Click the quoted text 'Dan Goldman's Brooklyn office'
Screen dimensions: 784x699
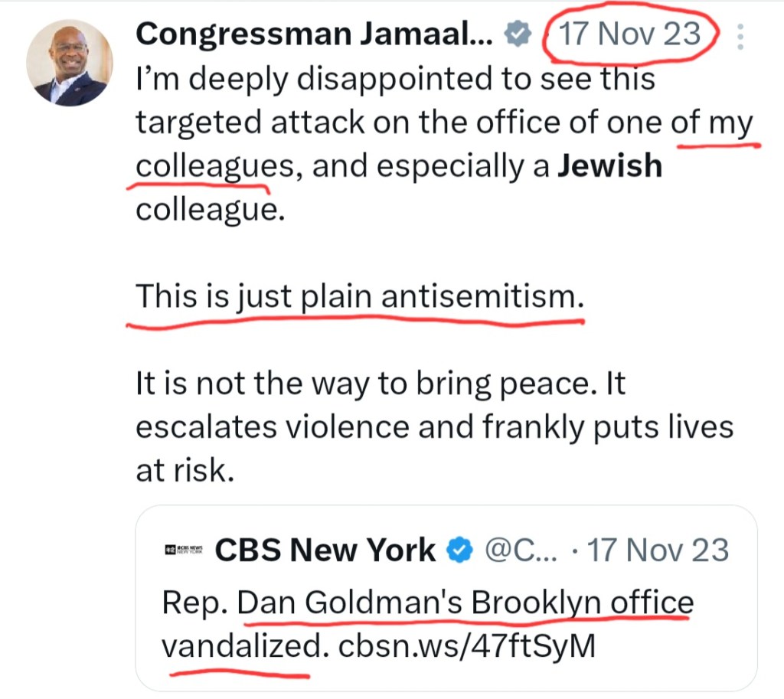tap(465, 603)
